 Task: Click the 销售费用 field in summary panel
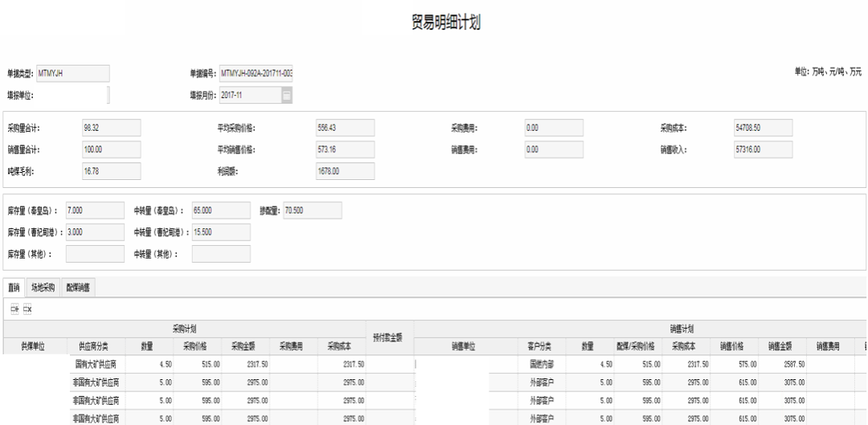554,149
